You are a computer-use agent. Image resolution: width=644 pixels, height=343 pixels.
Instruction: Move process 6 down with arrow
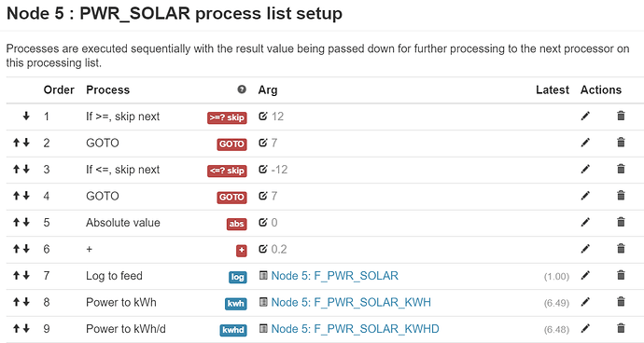[26, 249]
